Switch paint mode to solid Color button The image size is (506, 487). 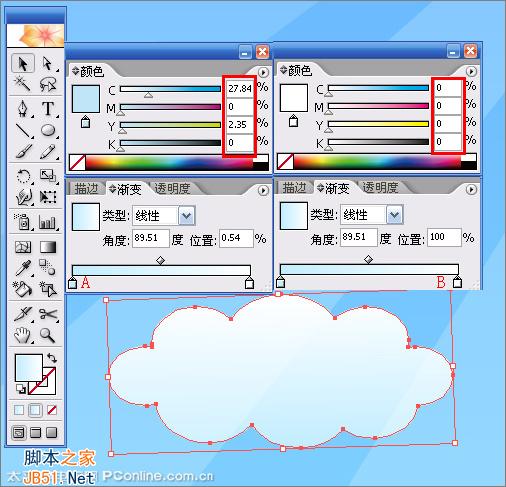[19, 410]
